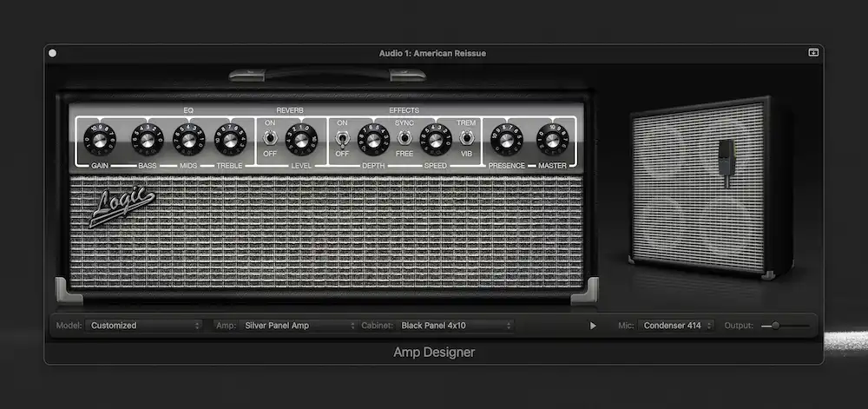This screenshot has height=409, width=868.
Task: Click the round close dot in title bar
Action: coord(53,53)
